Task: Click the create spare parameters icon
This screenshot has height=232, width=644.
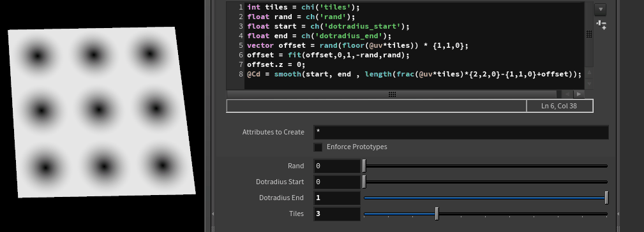Action: (601, 25)
